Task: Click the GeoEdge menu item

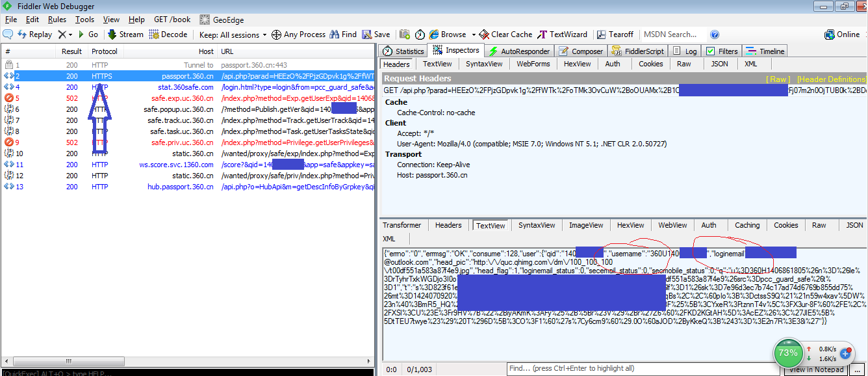Action: coord(223,20)
